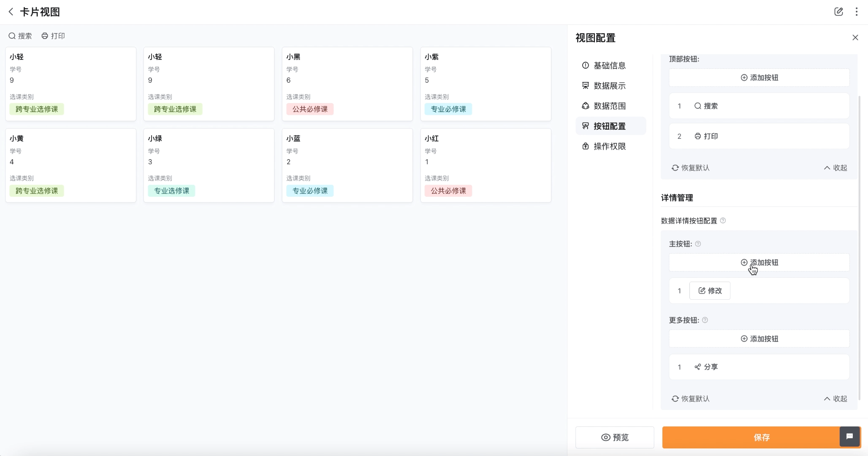This screenshot has width=868, height=456.
Task: Open the 小紫 student card
Action: pos(486,84)
